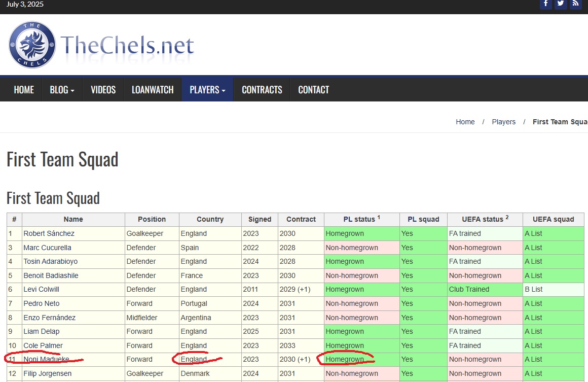Image resolution: width=588 pixels, height=382 pixels.
Task: Sort table by Country column header
Action: tap(210, 220)
